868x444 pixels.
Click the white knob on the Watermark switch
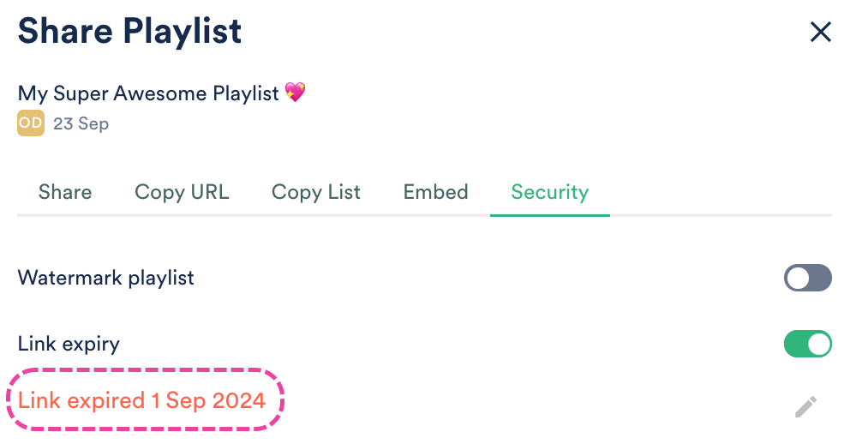coord(798,278)
